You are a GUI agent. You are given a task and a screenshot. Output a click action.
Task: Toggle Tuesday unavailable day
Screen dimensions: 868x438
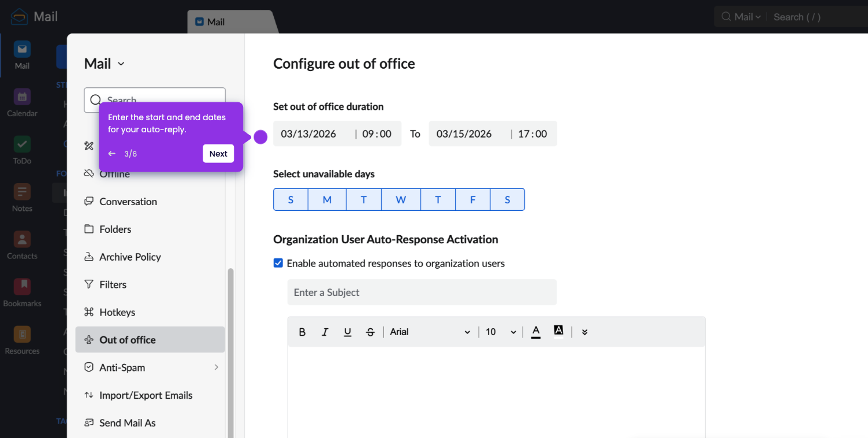coord(364,199)
